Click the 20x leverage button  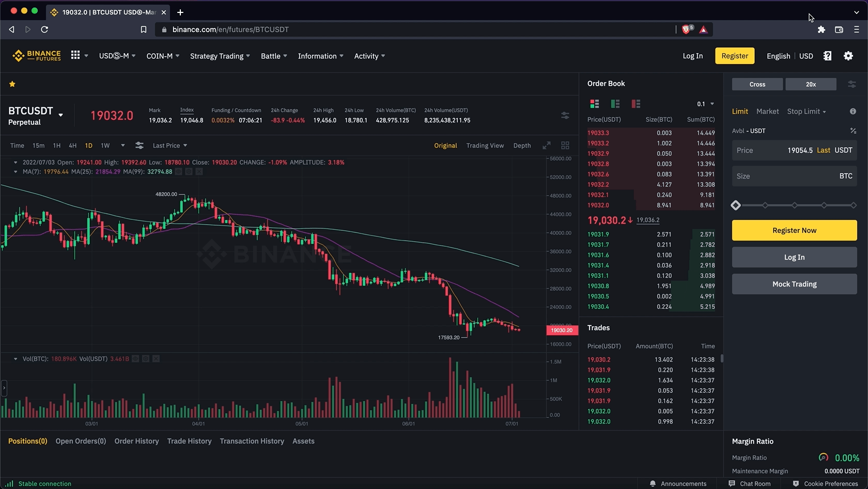point(811,84)
